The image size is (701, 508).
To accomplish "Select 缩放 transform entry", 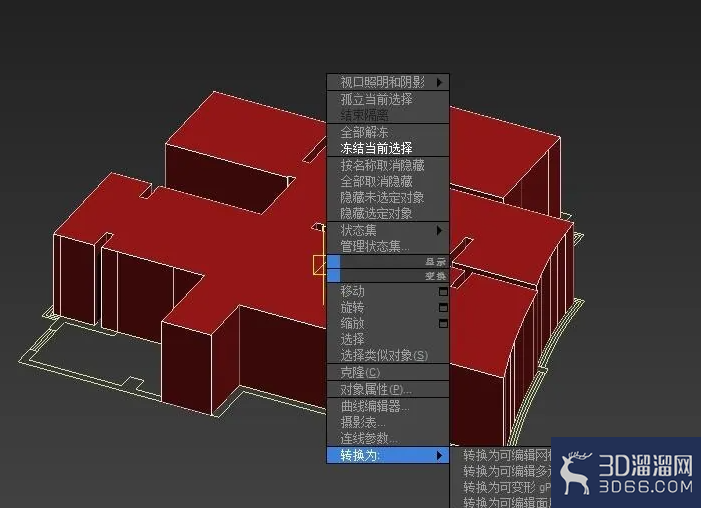I will pyautogui.click(x=388, y=323).
